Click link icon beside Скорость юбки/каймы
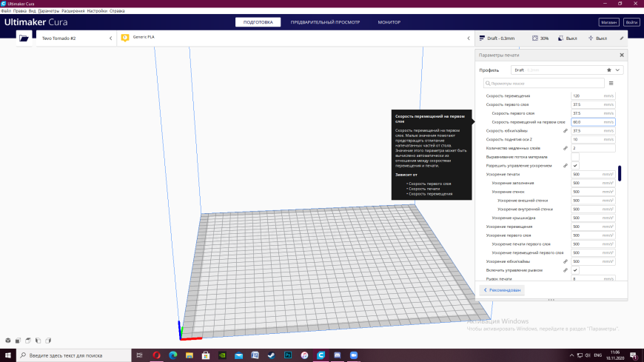Screen dimensions: 644x362 pyautogui.click(x=566, y=131)
